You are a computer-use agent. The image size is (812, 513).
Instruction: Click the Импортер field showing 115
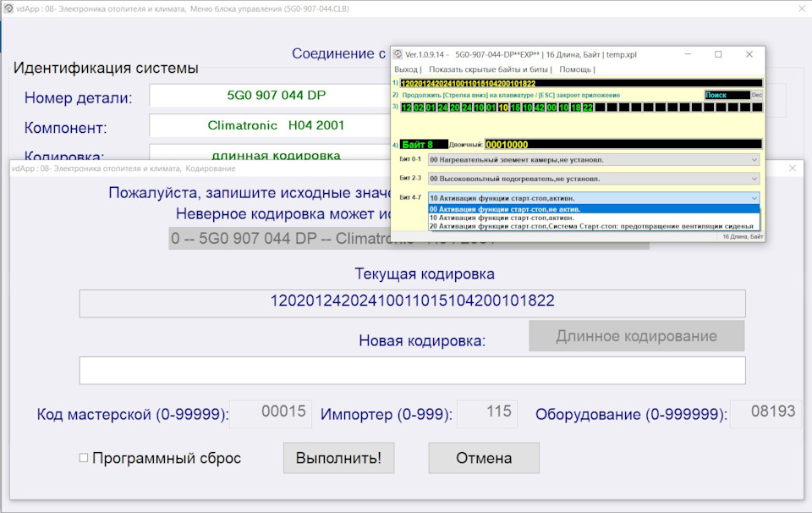coord(487,413)
